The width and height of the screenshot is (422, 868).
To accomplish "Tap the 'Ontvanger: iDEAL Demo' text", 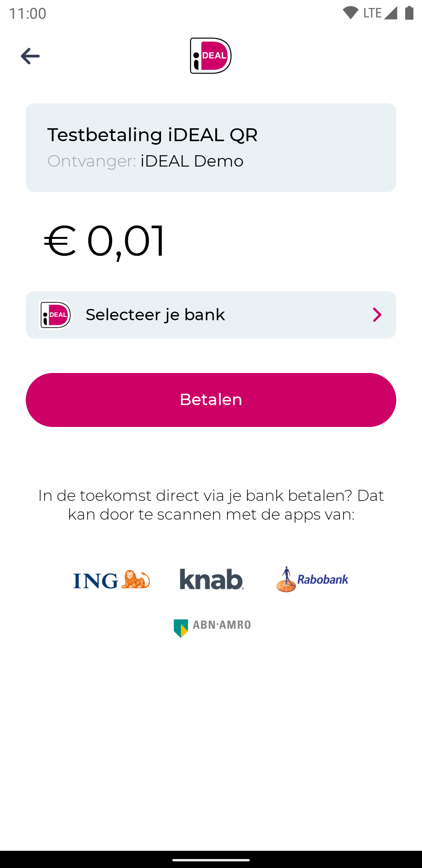I will pos(145,161).
